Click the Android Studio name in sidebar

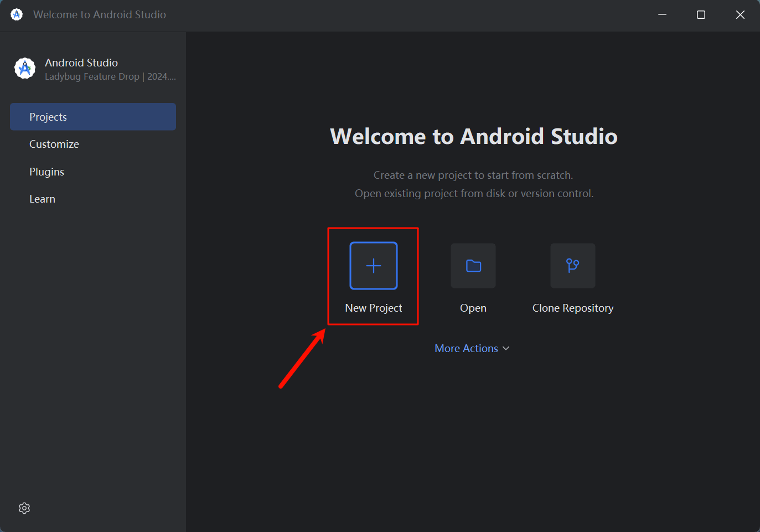point(81,63)
